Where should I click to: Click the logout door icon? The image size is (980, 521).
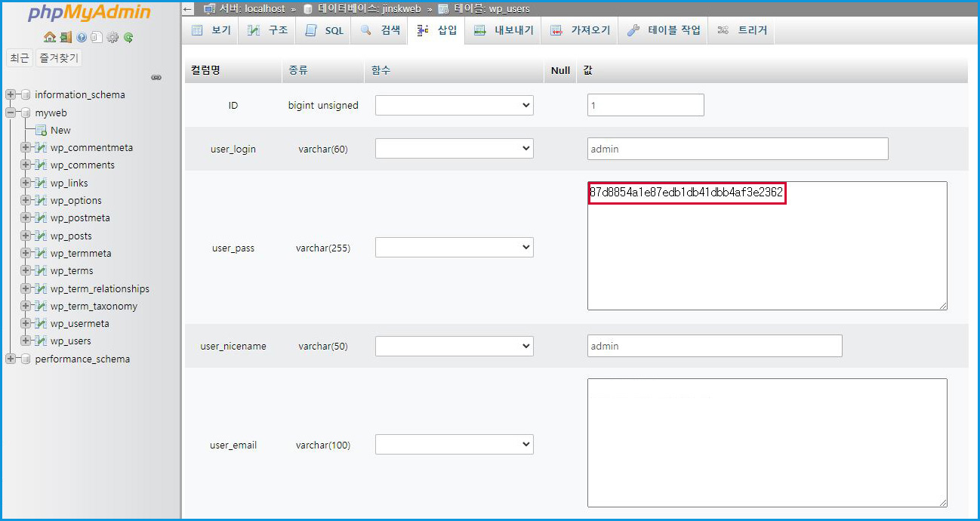click(66, 37)
